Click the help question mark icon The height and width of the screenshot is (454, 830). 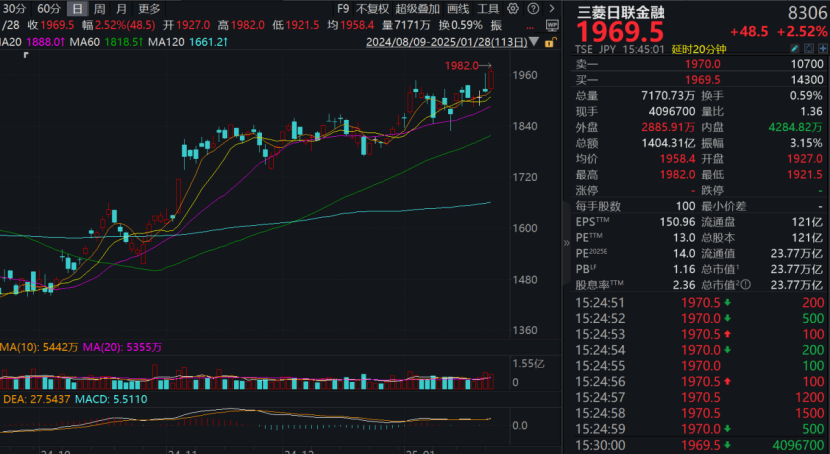[x=535, y=8]
